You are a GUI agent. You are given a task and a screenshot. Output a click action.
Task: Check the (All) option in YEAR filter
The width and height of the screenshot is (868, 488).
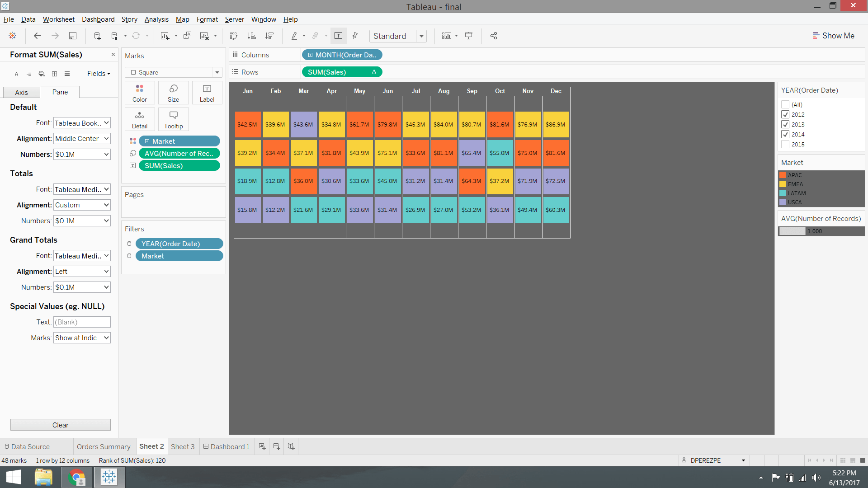tap(786, 104)
